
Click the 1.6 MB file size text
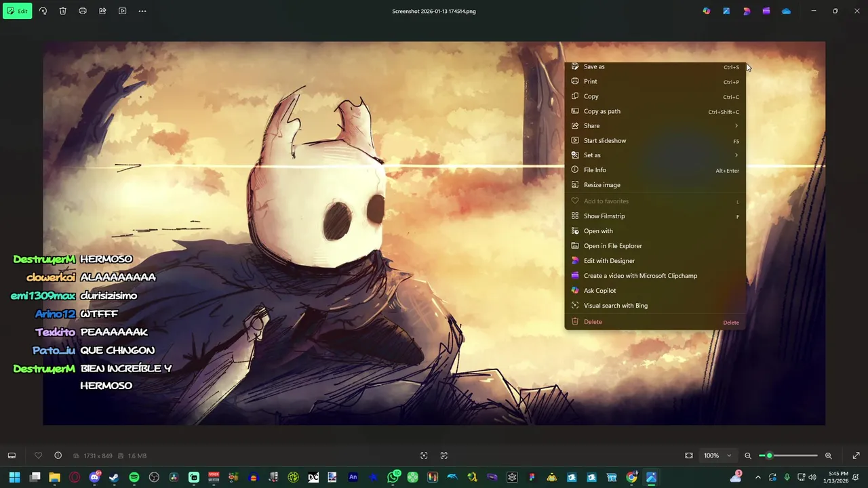pyautogui.click(x=137, y=456)
